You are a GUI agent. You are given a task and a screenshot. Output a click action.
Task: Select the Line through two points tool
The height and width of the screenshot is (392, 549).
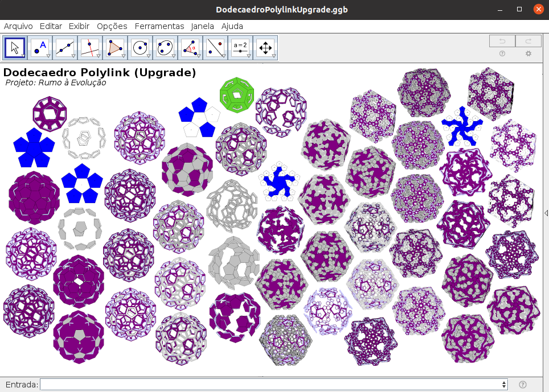(65, 48)
